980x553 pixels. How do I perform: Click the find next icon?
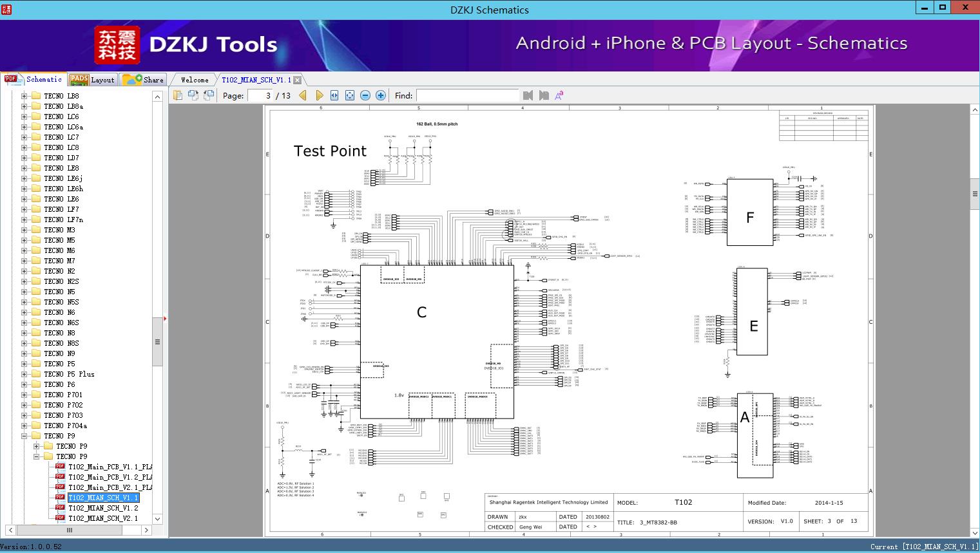point(544,95)
